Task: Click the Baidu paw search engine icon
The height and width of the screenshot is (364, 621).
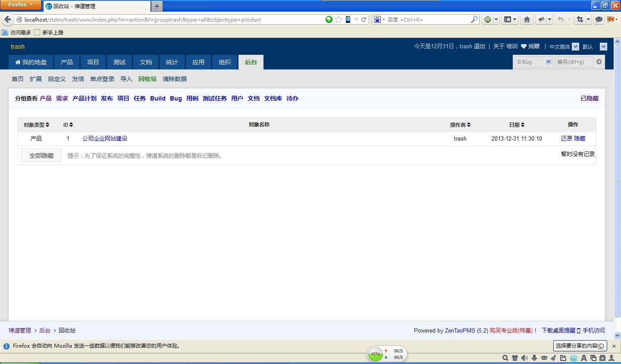Action: [377, 19]
